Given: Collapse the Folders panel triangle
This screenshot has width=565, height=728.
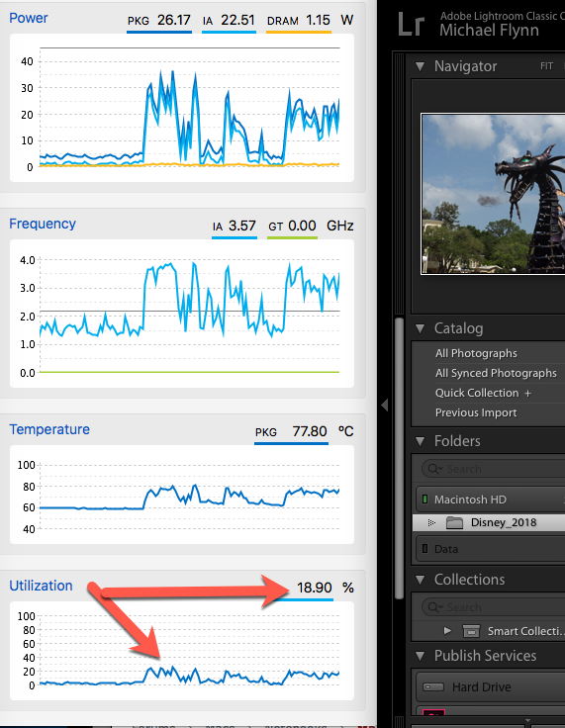Looking at the screenshot, I should 420,441.
